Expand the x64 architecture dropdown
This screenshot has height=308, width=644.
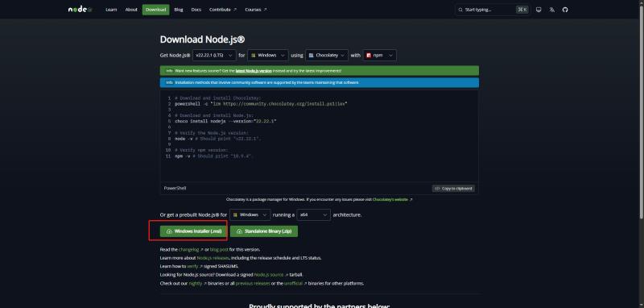[313, 214]
